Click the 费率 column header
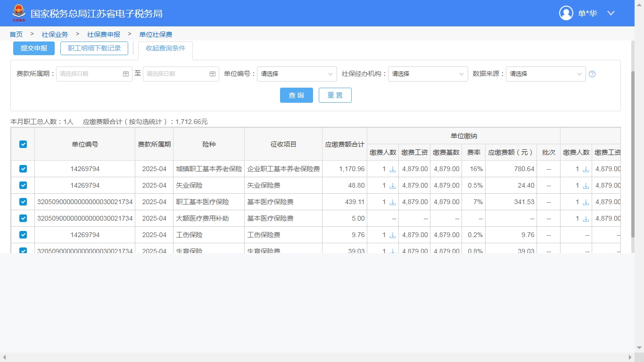Screen dimensions: 644x362 (x=474, y=152)
